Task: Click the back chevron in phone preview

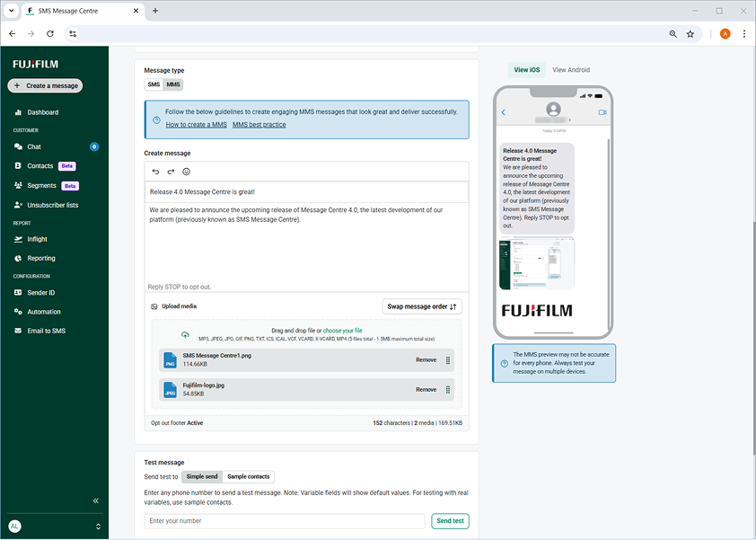Action: click(504, 112)
